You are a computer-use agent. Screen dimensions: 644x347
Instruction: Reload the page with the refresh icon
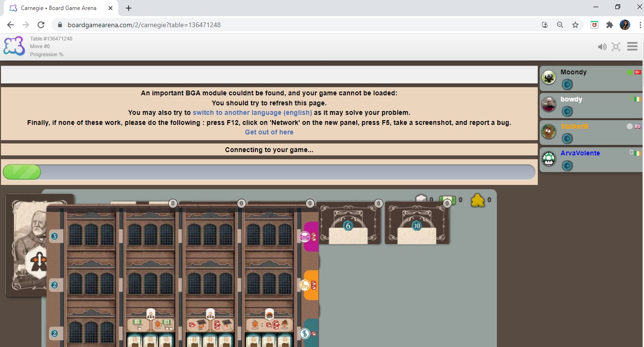41,25
